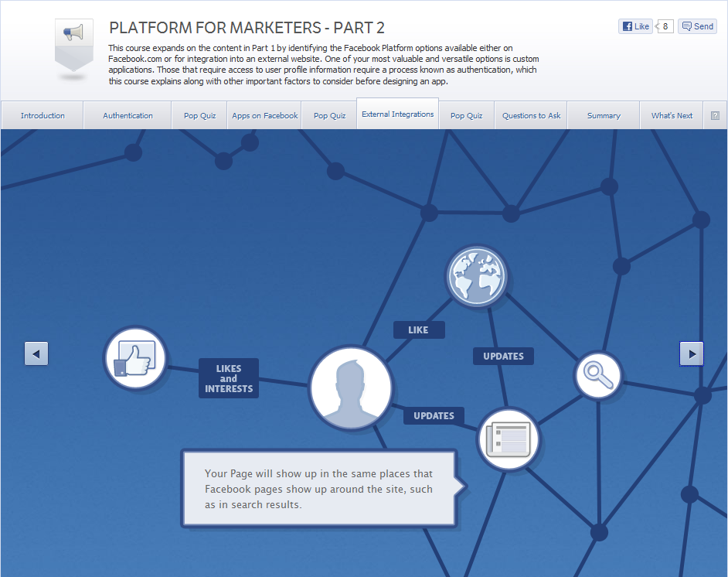728x577 pixels.
Task: Click the LIKE label
Action: click(x=419, y=329)
